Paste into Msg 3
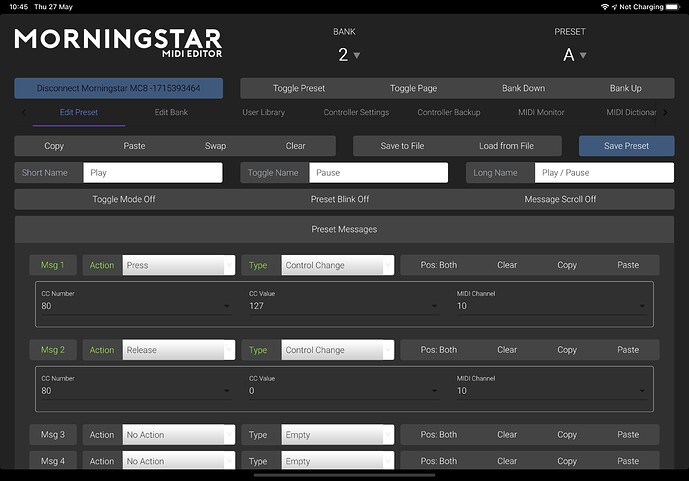689x481 pixels. [x=628, y=435]
